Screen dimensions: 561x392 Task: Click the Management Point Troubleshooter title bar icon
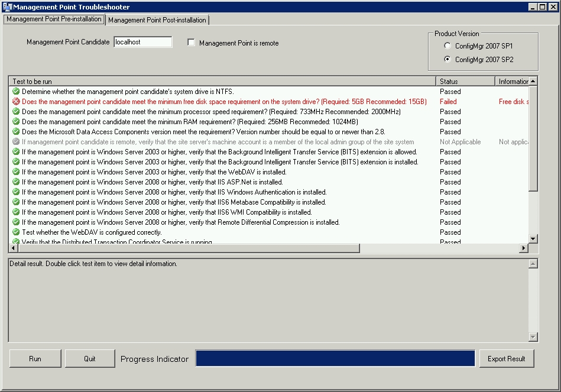coord(7,7)
